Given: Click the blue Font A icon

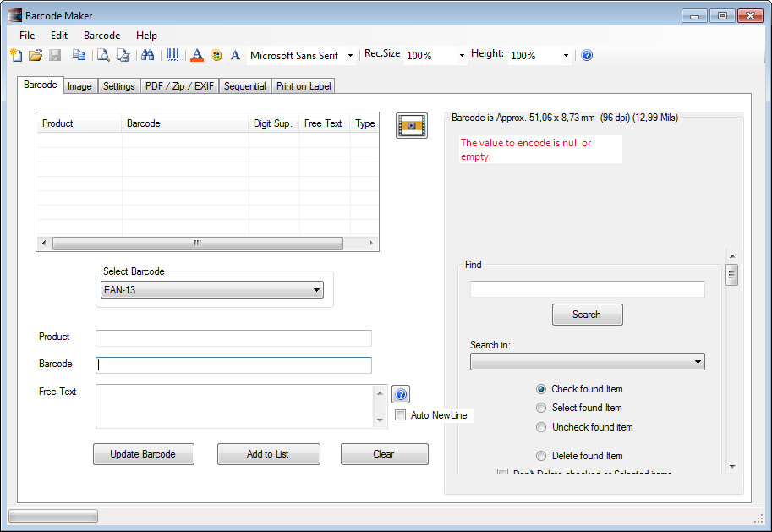Looking at the screenshot, I should [x=235, y=55].
